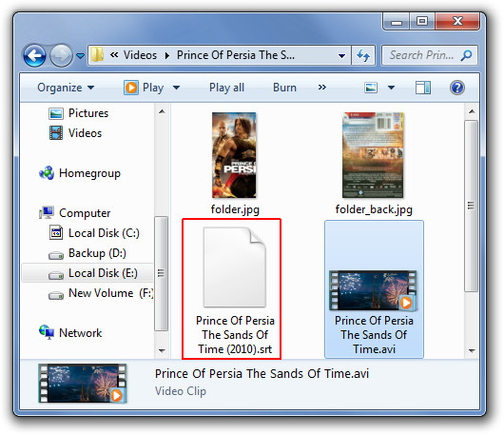Click the Play toolbar button

tap(144, 88)
